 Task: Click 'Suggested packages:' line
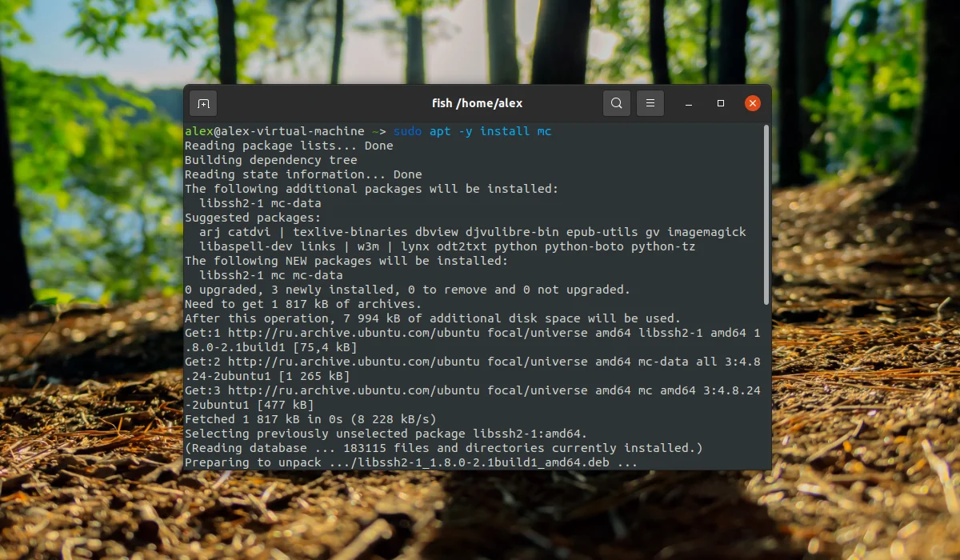click(x=253, y=218)
